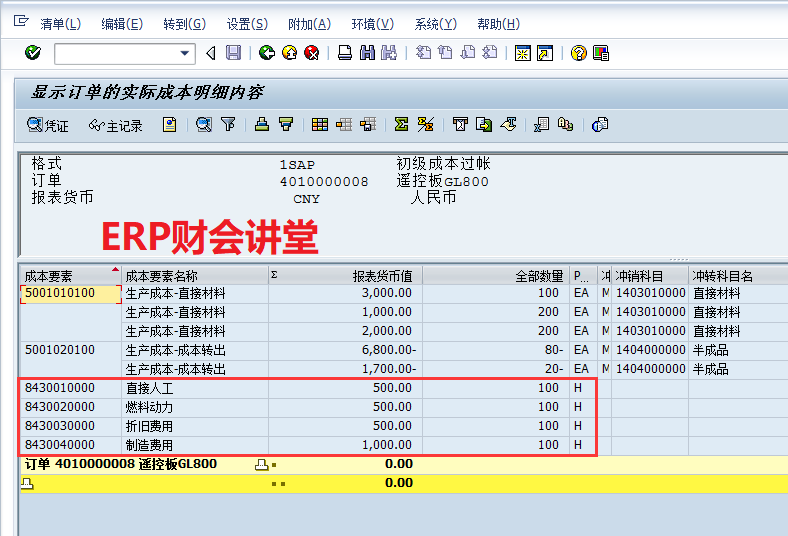Open the command field dropdown arrow
The width and height of the screenshot is (788, 536).
click(185, 53)
